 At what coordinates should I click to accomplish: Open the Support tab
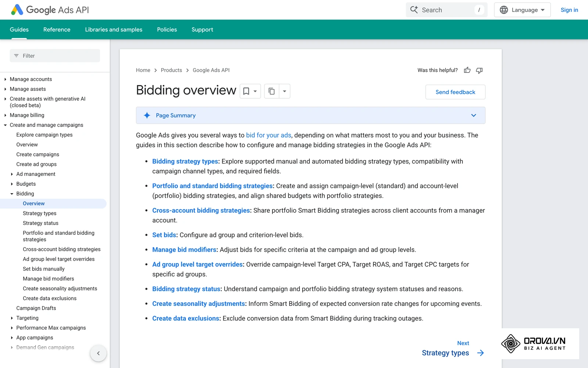[202, 29]
